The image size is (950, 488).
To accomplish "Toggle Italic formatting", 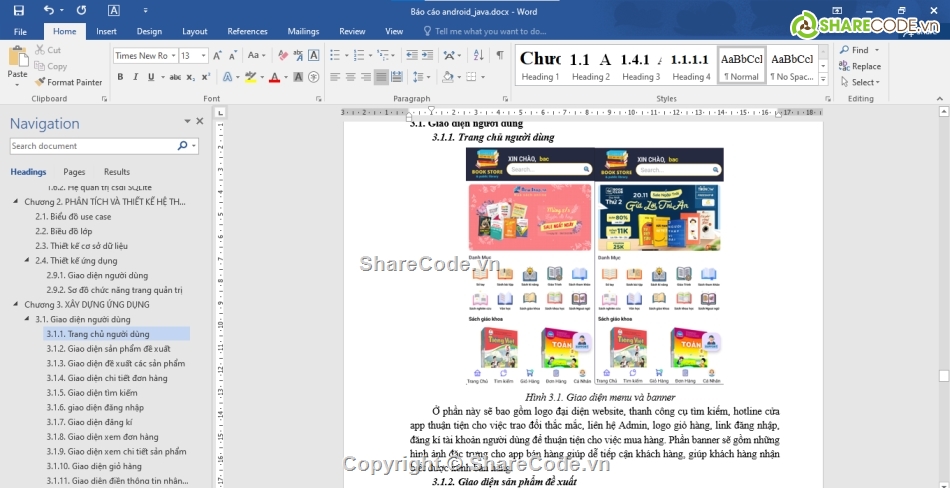I will 138,77.
